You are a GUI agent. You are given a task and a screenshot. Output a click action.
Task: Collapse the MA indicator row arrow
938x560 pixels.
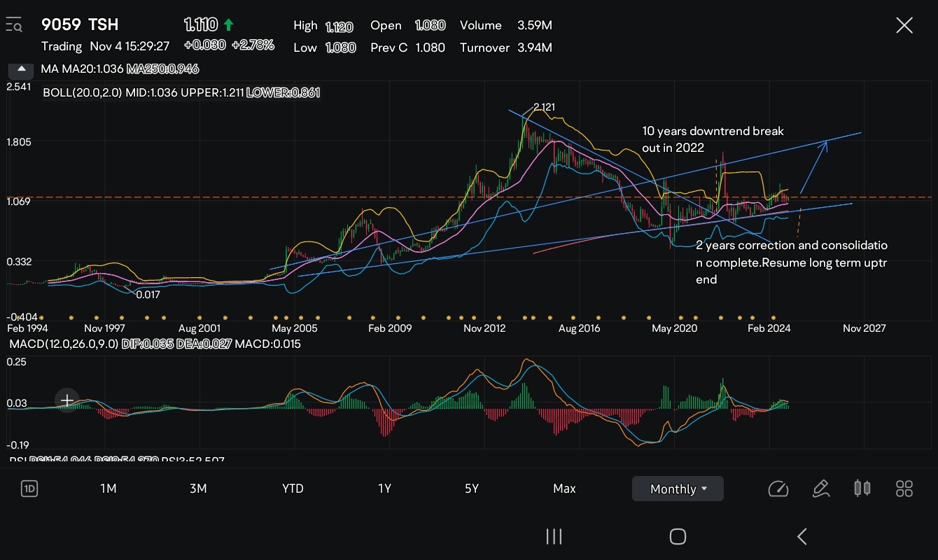pyautogui.click(x=21, y=69)
